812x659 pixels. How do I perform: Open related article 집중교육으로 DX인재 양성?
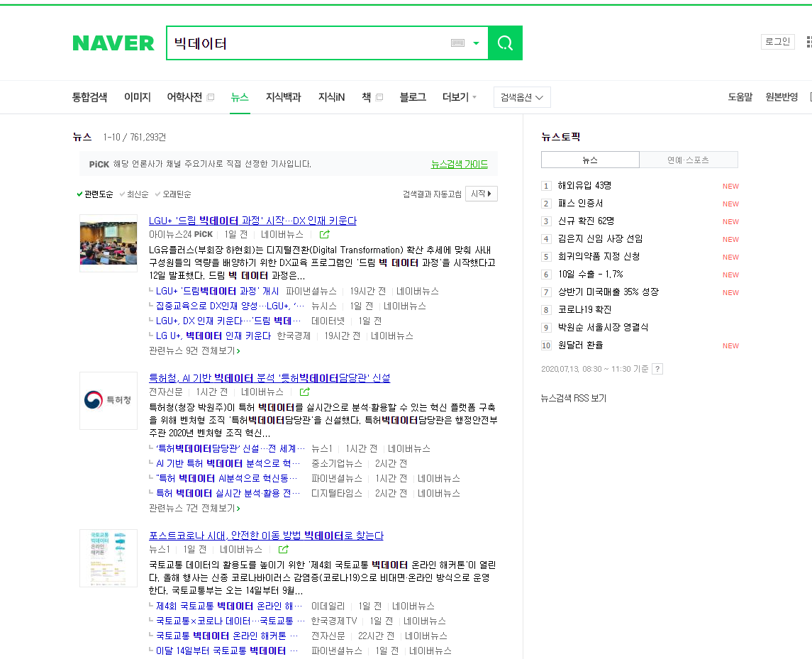tap(230, 306)
